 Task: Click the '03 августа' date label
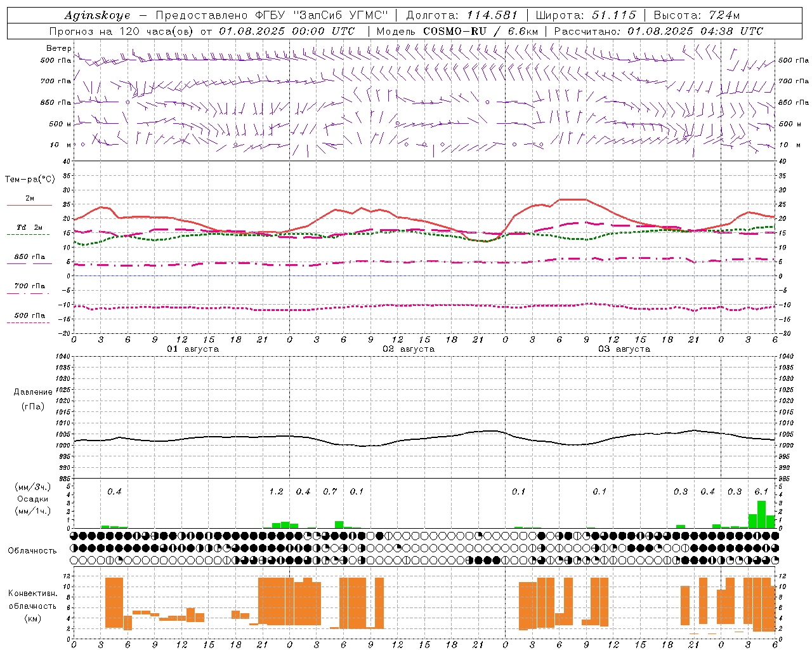coord(624,349)
